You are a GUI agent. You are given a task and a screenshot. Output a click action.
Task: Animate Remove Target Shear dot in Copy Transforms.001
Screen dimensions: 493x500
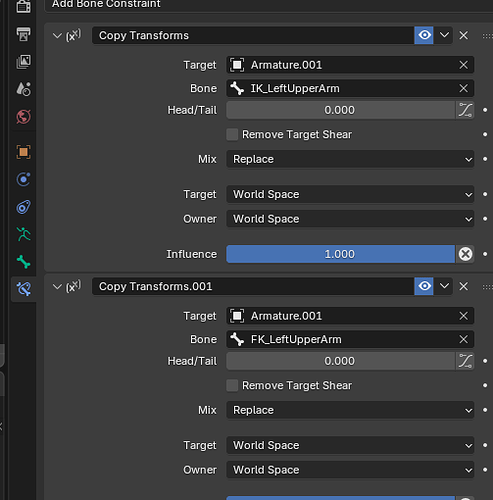(x=485, y=386)
